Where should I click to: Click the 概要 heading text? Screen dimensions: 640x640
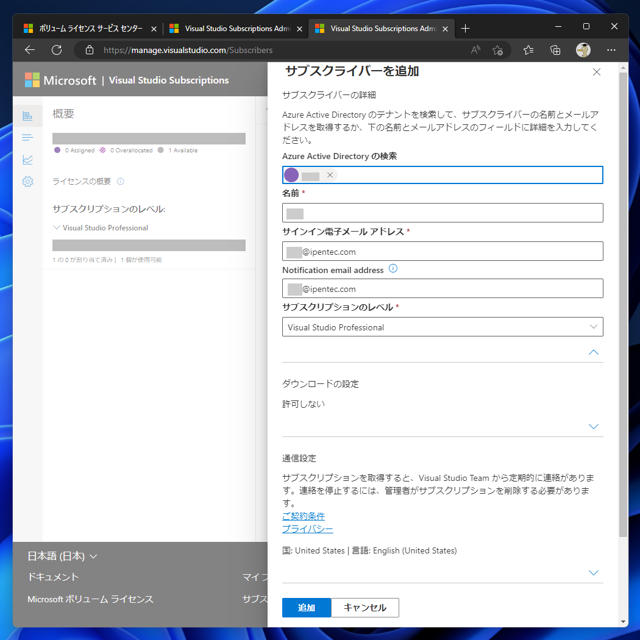pos(63,113)
